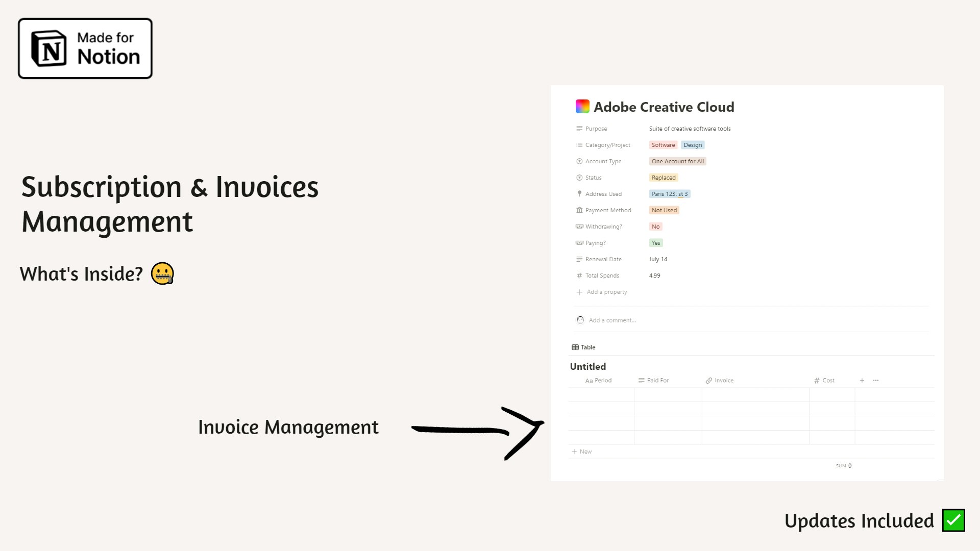
Task: Open the One Account for All option
Action: tap(677, 161)
